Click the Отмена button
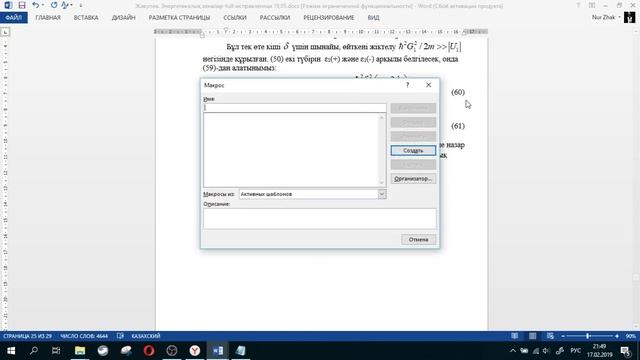 [418, 240]
